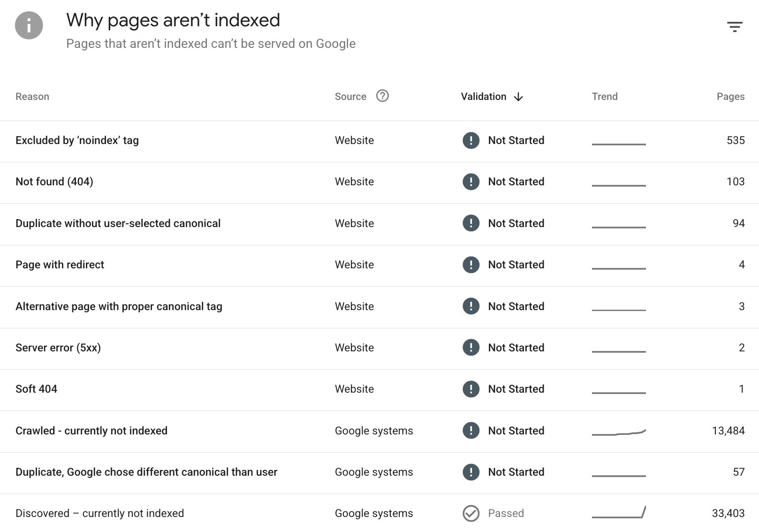Click Not Started text in Soft 404 row
The image size is (759, 532).
coord(516,389)
